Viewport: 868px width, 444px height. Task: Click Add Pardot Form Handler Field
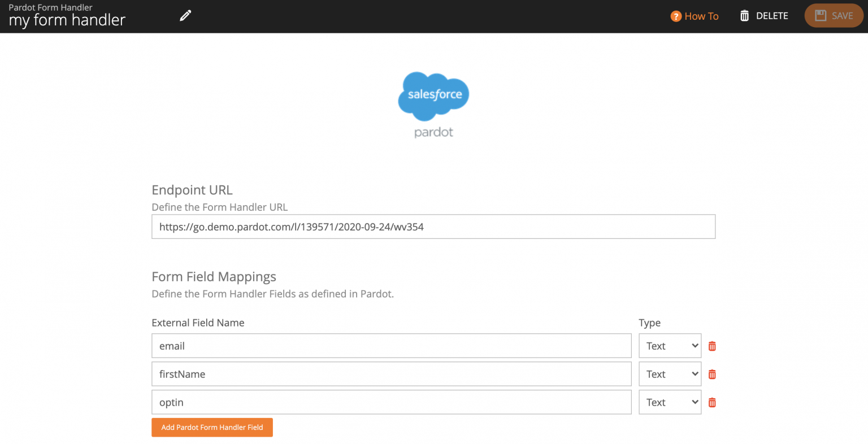point(212,427)
